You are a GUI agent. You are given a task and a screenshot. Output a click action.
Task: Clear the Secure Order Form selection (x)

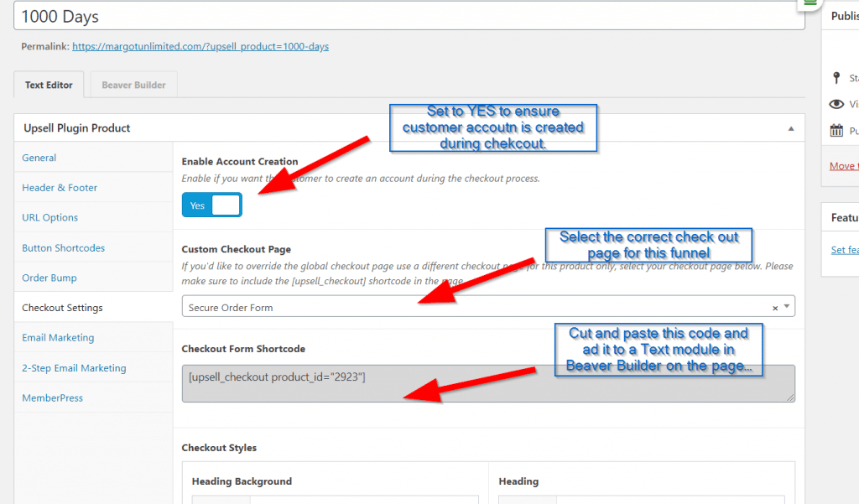coord(775,308)
